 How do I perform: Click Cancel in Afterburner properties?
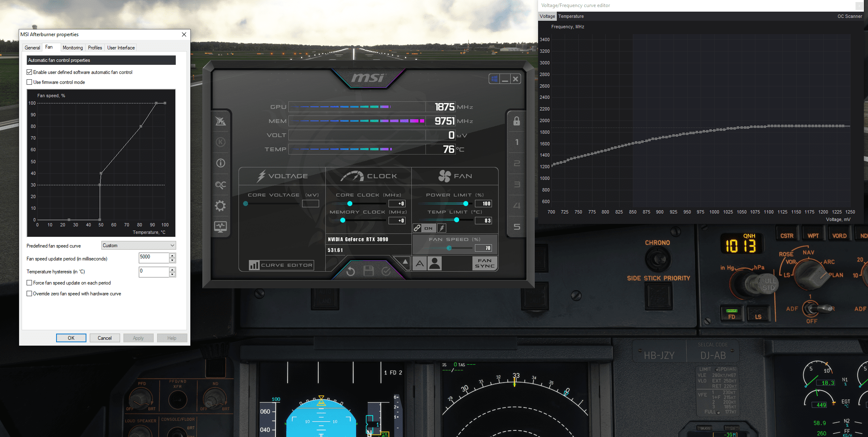point(105,338)
